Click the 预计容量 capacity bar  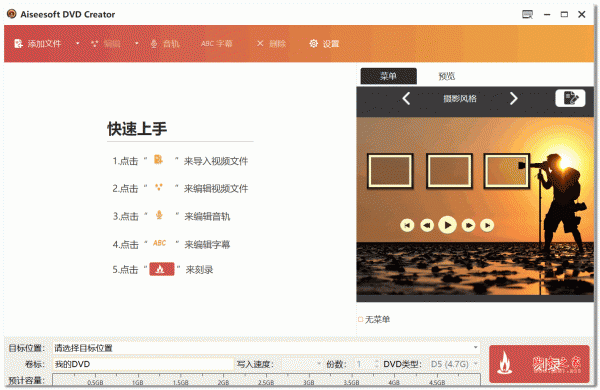[x=266, y=380]
